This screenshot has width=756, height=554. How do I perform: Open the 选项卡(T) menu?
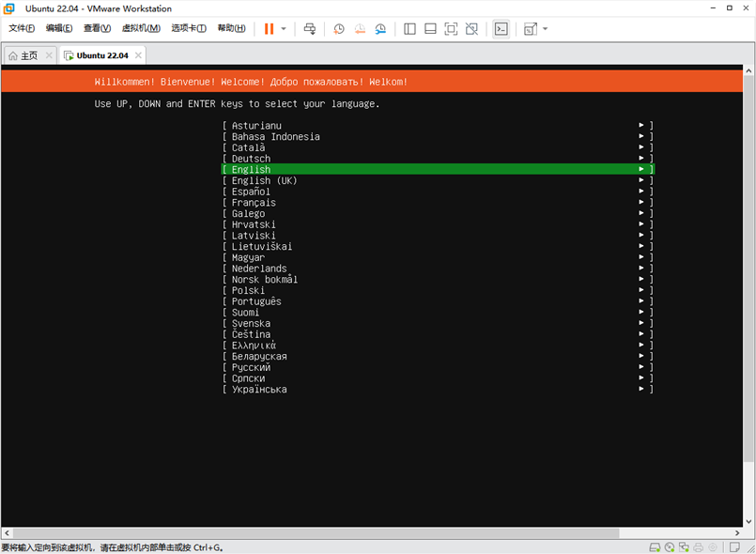tap(189, 28)
